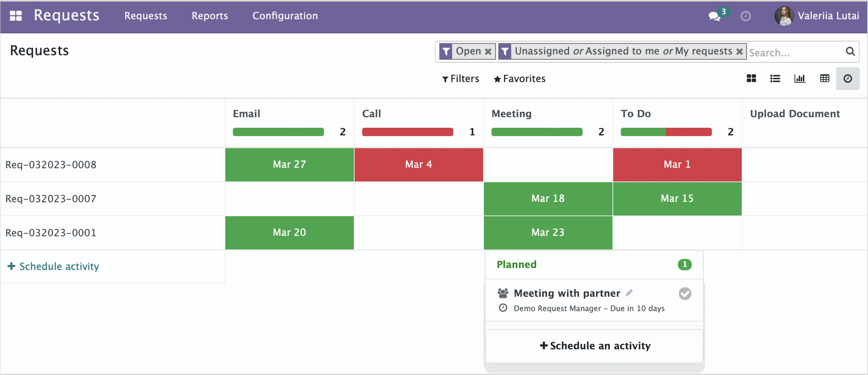Click Schedule an activity button in popup

coord(594,346)
